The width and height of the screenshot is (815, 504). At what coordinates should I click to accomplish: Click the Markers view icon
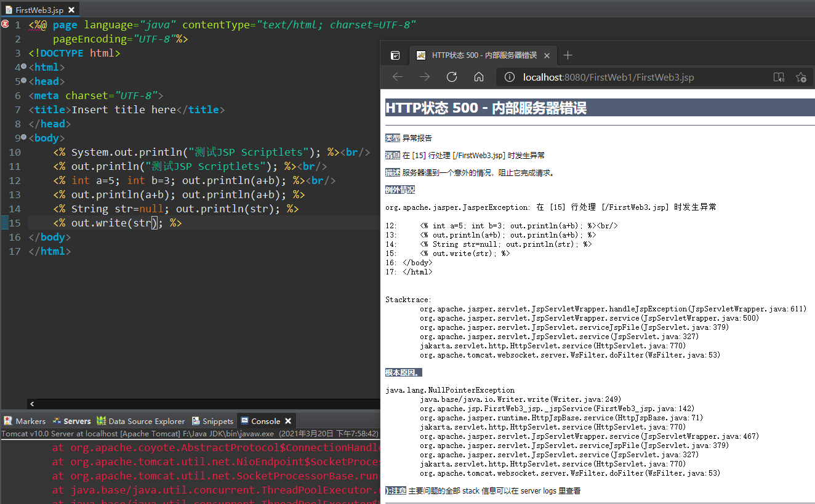8,421
